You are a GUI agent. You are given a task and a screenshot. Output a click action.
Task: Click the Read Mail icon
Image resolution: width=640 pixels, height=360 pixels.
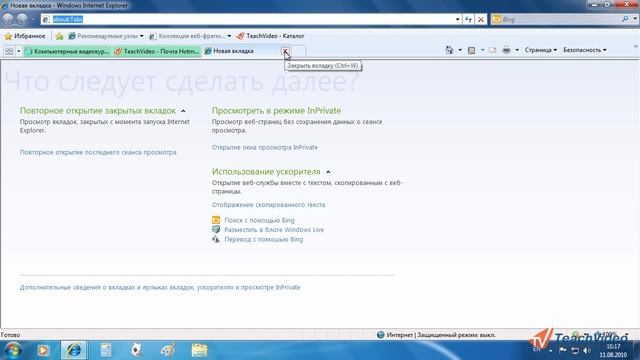493,50
